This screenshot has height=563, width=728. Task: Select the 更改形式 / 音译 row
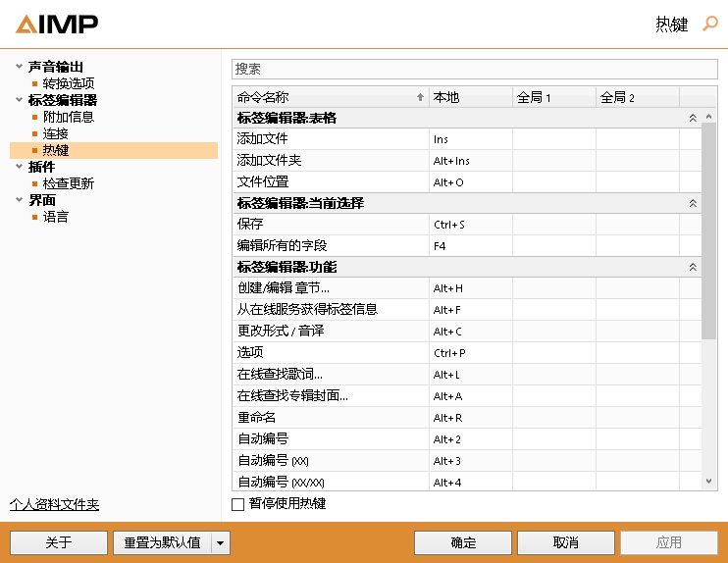[x=467, y=332]
